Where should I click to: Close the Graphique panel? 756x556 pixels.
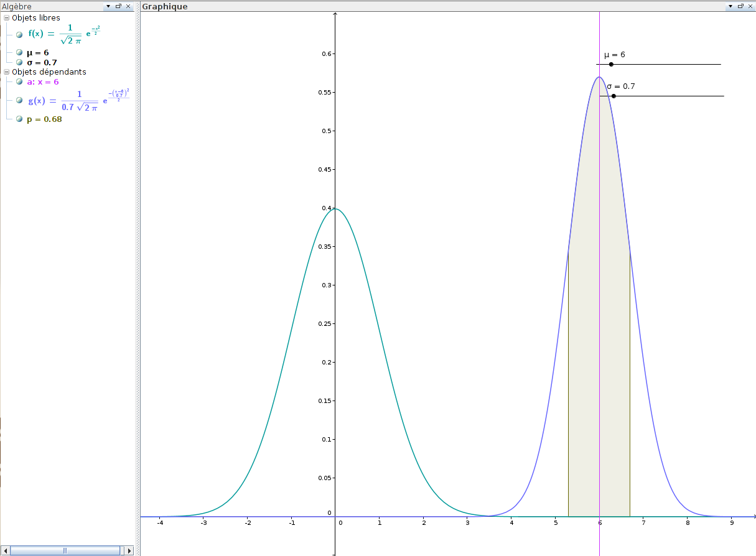click(x=750, y=6)
